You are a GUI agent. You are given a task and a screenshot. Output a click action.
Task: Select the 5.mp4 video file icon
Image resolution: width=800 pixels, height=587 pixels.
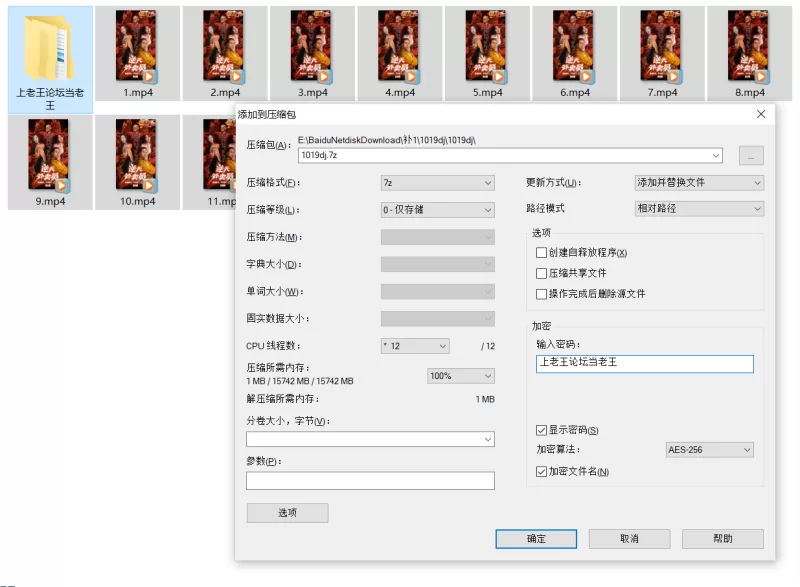[x=487, y=47]
